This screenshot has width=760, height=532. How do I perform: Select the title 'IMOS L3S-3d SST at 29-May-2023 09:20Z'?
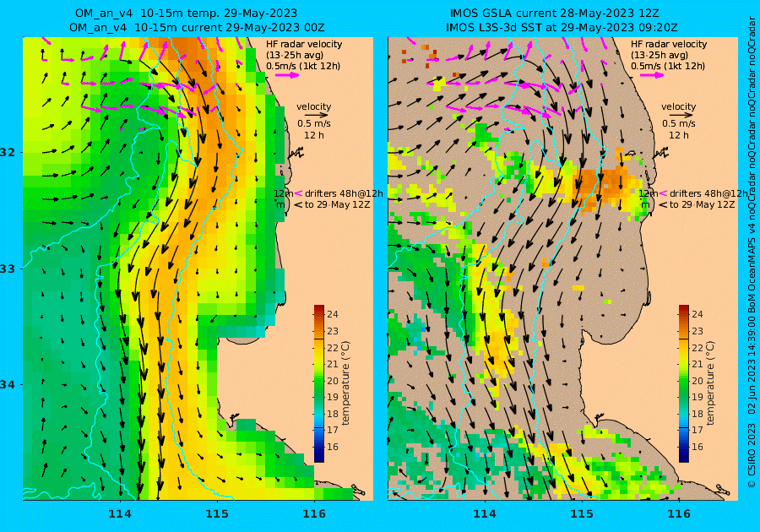click(562, 28)
